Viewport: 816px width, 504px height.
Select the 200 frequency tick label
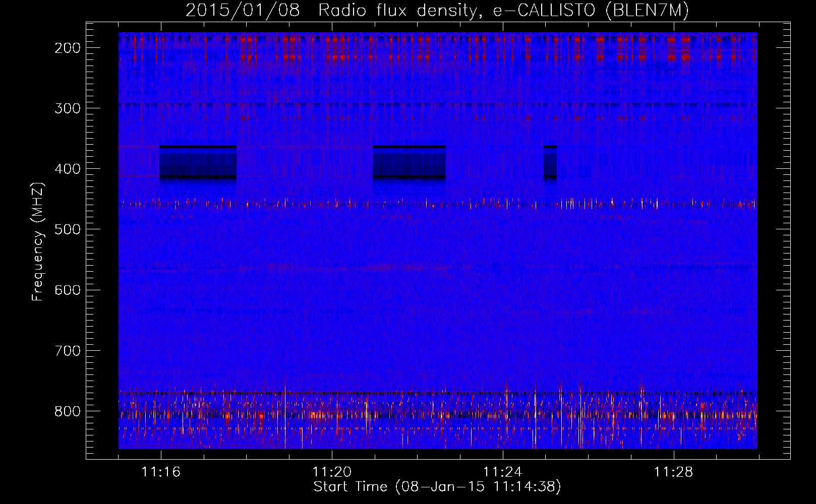68,48
